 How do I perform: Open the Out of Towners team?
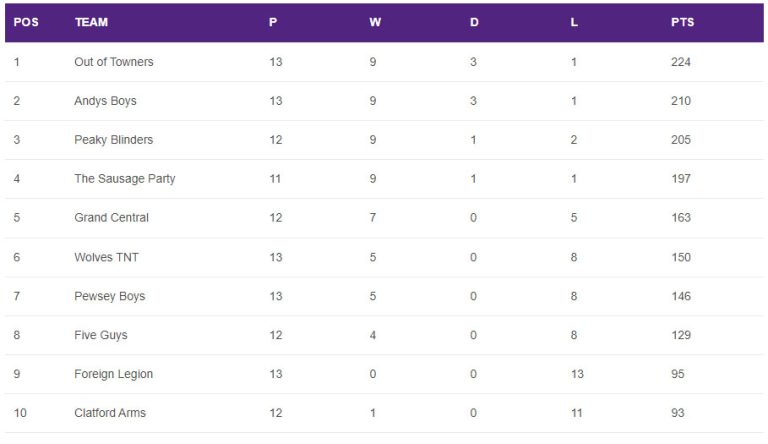pos(114,62)
